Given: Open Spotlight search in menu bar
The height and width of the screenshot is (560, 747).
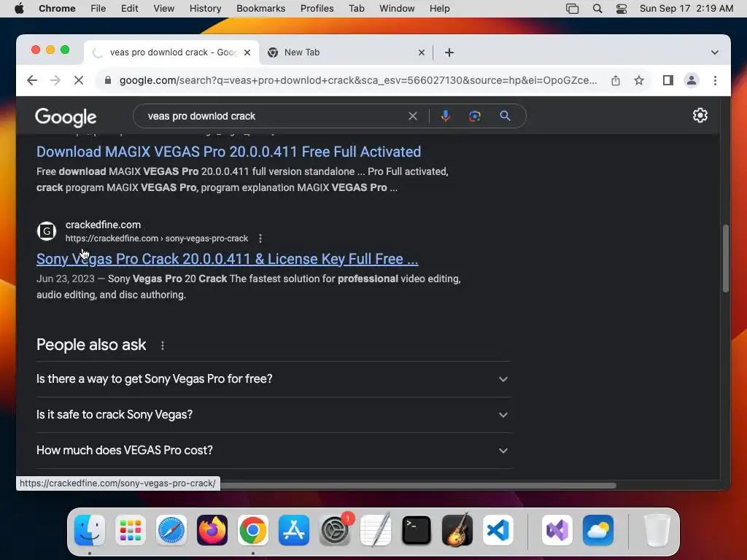Looking at the screenshot, I should click(x=597, y=9).
